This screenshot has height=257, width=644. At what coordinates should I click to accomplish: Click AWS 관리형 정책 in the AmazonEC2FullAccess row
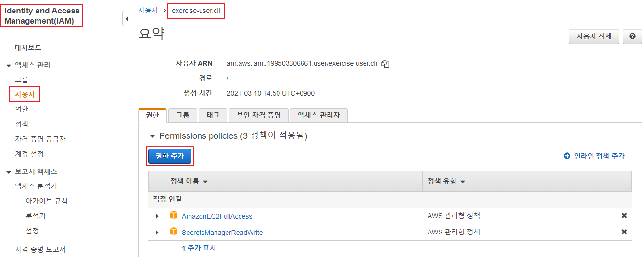point(454,216)
